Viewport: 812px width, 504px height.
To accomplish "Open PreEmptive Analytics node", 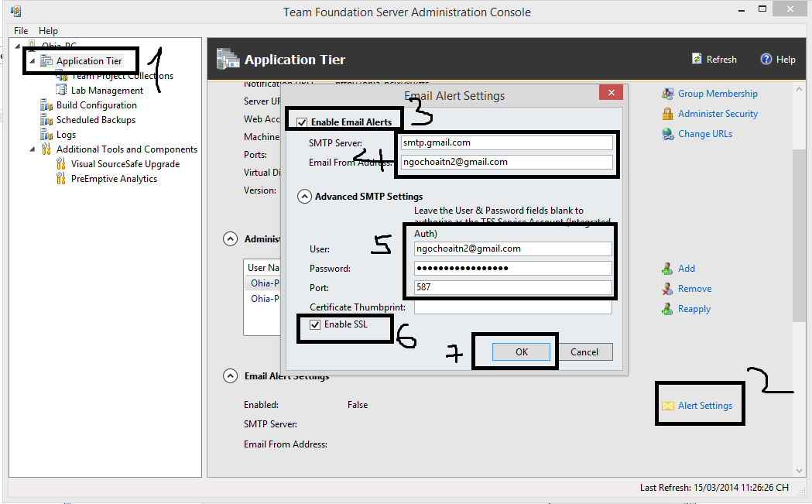I will (114, 179).
